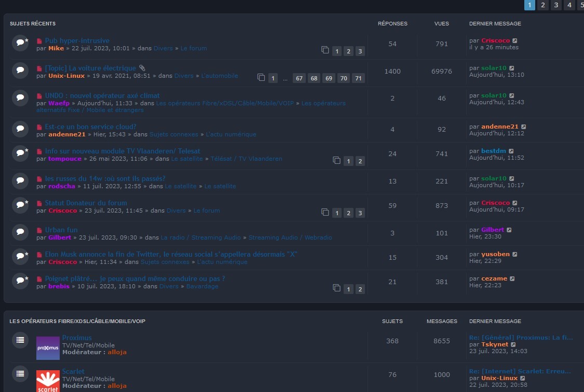The height and width of the screenshot is (392, 584).
Task: Click forum list icon beside Scarlet
Action: pyautogui.click(x=20, y=374)
